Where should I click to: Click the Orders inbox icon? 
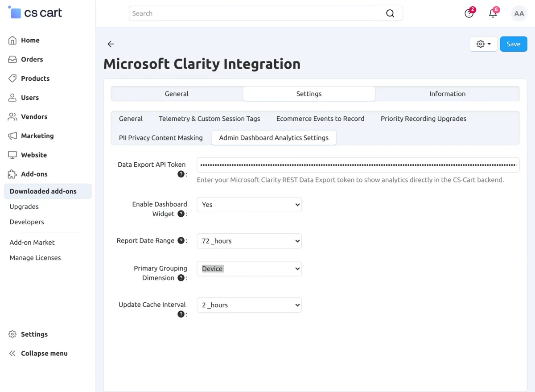[12, 59]
